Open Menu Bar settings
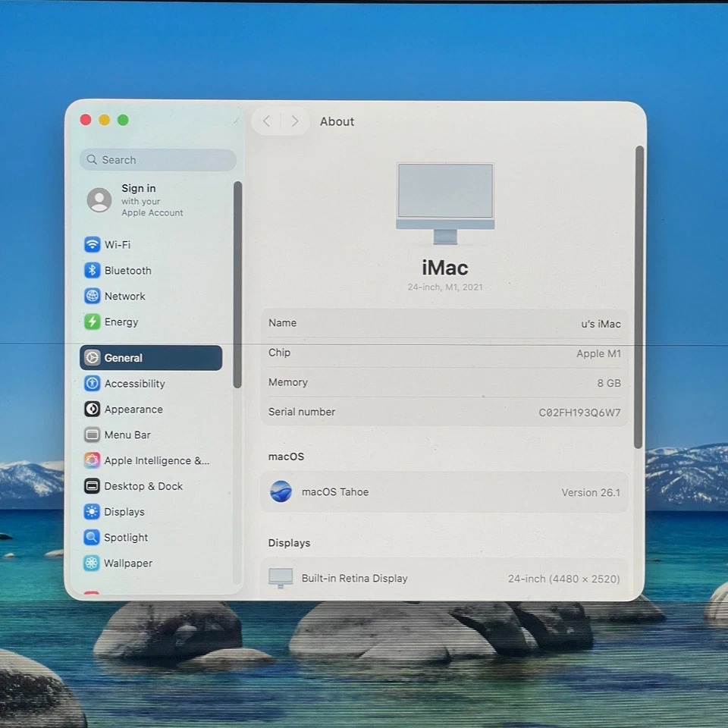The image size is (728, 728). tap(127, 435)
